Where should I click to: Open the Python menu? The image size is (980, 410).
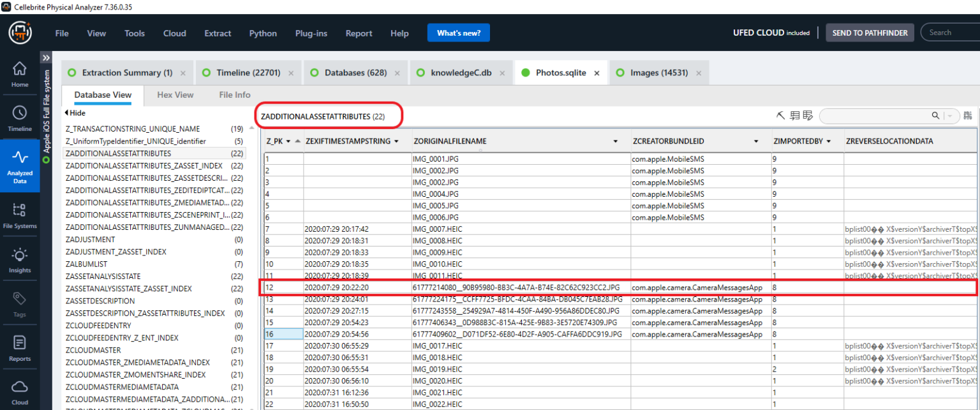[262, 33]
